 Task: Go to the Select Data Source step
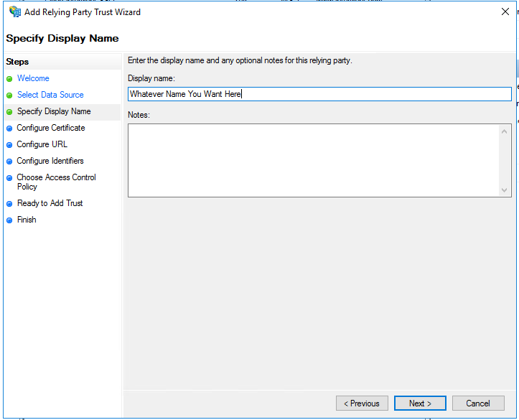50,95
